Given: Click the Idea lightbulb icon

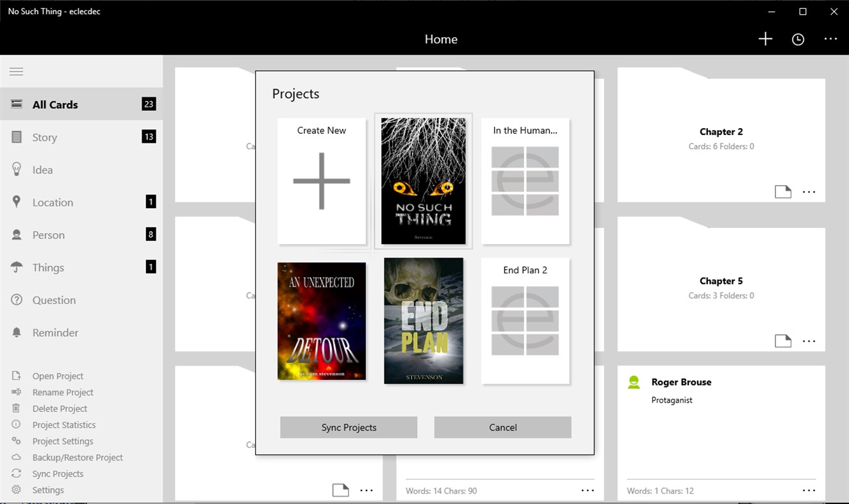Looking at the screenshot, I should click(17, 169).
